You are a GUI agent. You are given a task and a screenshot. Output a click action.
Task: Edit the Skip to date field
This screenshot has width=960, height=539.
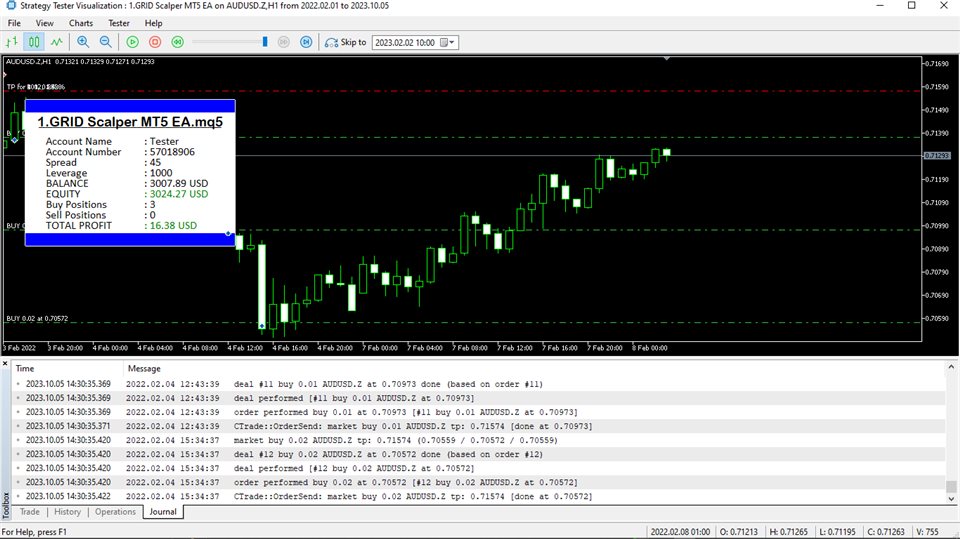point(407,42)
